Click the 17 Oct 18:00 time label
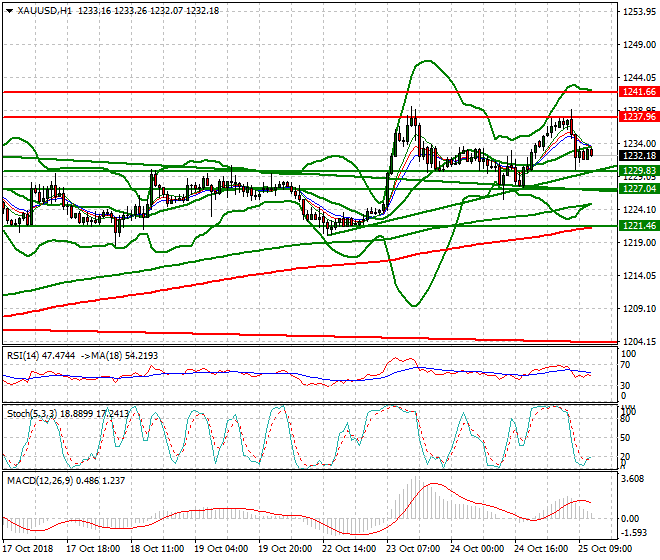Screen dimensions: 660x560 (x=93, y=549)
